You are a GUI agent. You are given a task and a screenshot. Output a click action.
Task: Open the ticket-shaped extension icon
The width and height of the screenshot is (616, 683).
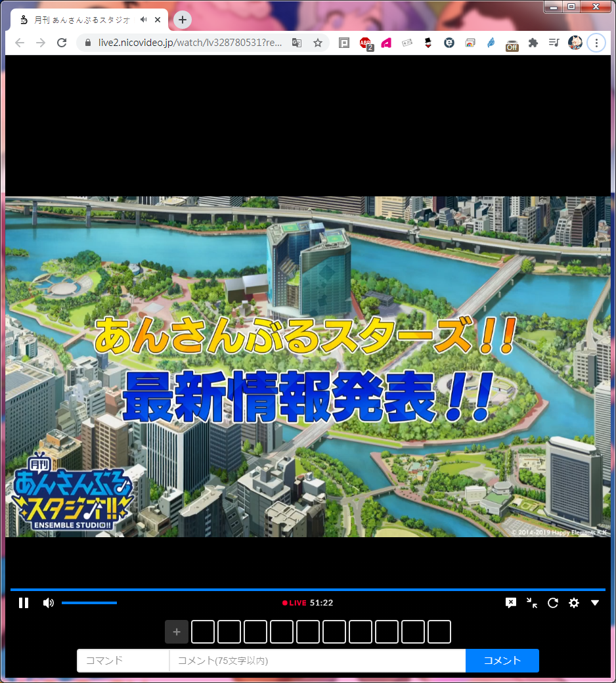(x=407, y=43)
